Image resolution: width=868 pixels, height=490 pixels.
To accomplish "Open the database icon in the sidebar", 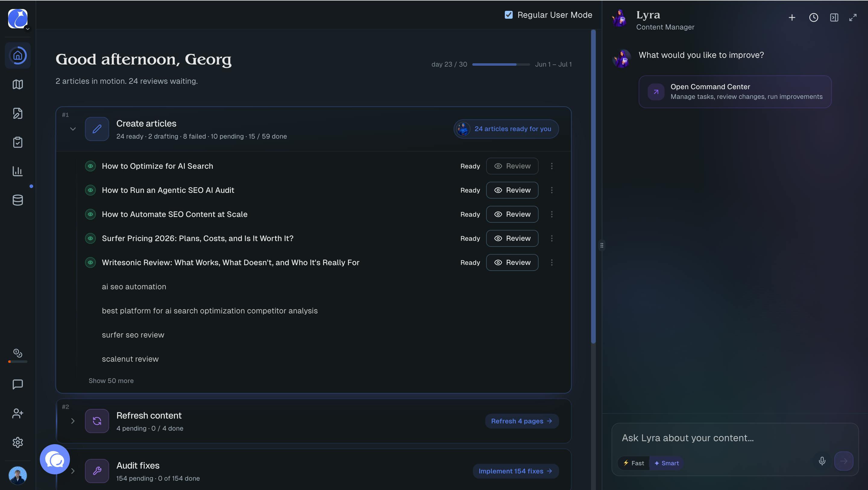I will click(x=18, y=200).
